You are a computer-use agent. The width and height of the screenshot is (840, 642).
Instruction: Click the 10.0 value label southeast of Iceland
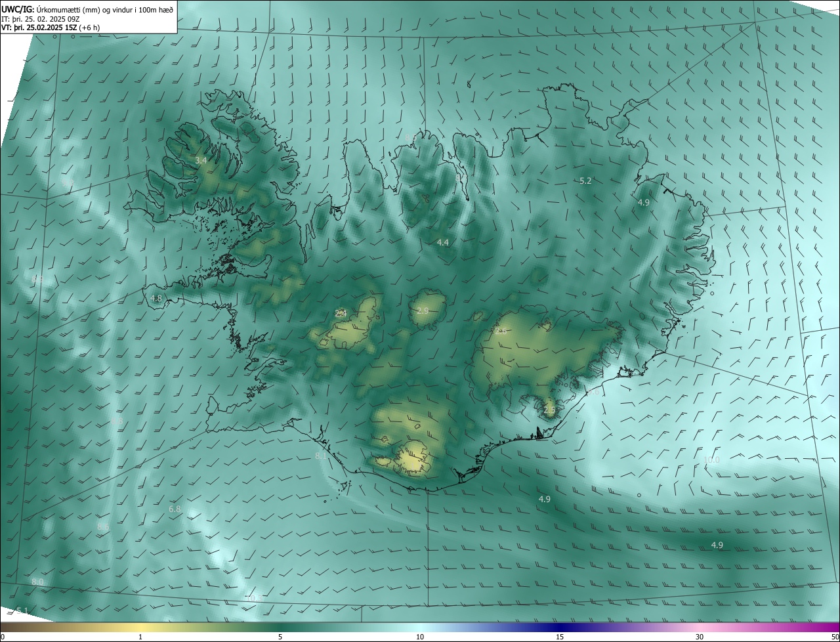point(712,460)
